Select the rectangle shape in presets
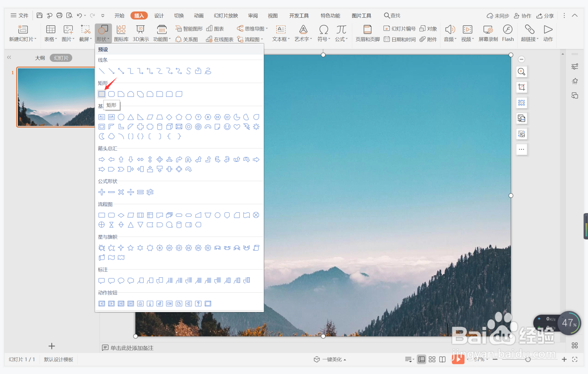The image size is (588, 374). coord(102,94)
